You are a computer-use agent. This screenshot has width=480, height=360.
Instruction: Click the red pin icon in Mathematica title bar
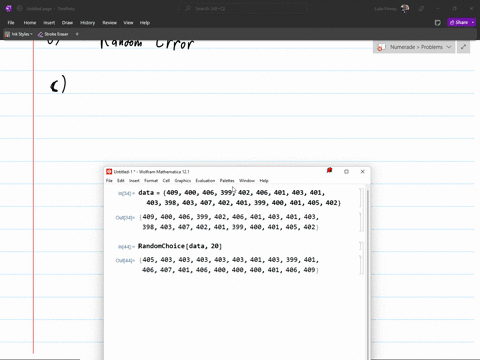(x=329, y=171)
